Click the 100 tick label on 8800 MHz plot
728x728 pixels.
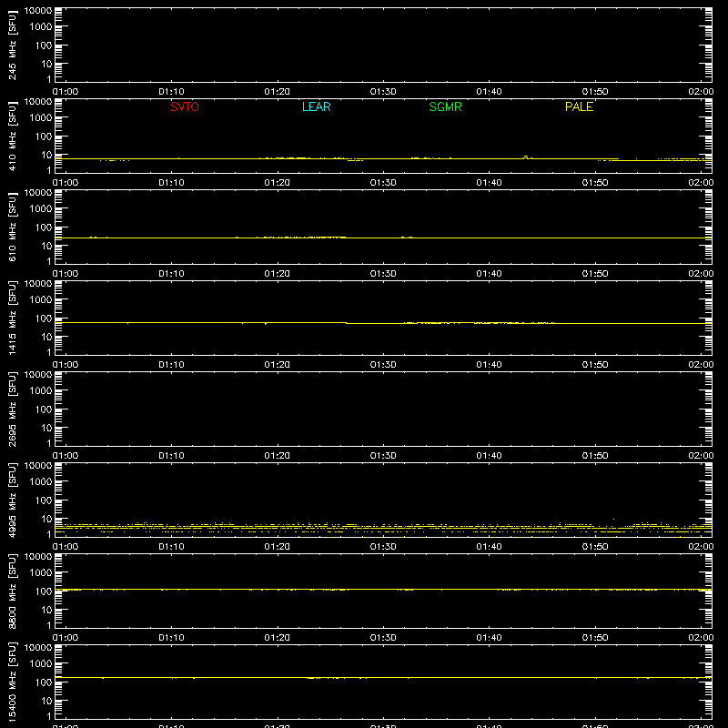pyautogui.click(x=44, y=591)
